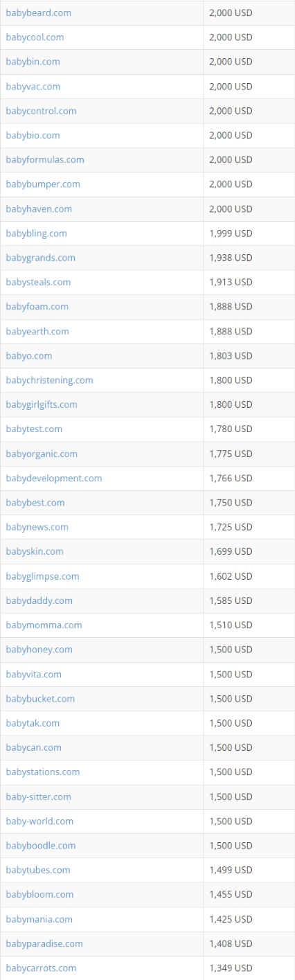
Task: Open babyearth.com listing
Action: pyautogui.click(x=37, y=332)
